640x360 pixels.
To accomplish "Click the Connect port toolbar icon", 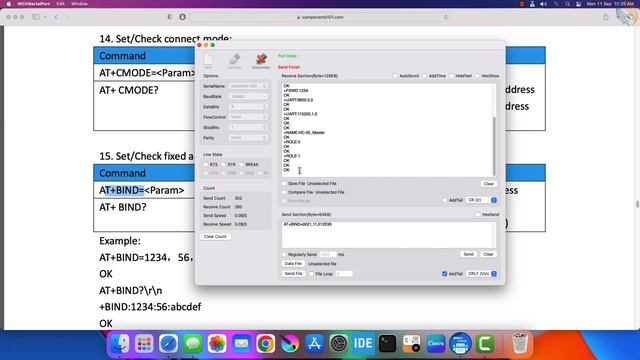I will point(235,60).
